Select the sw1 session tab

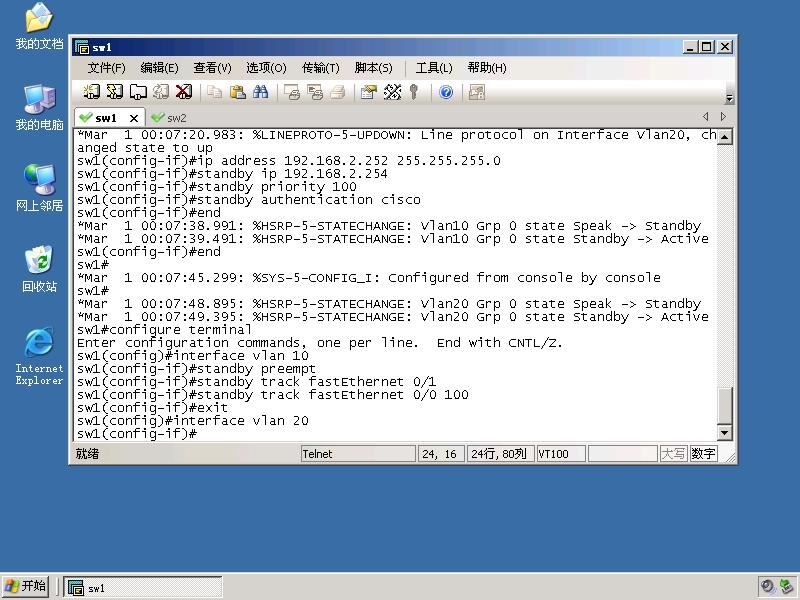point(105,118)
